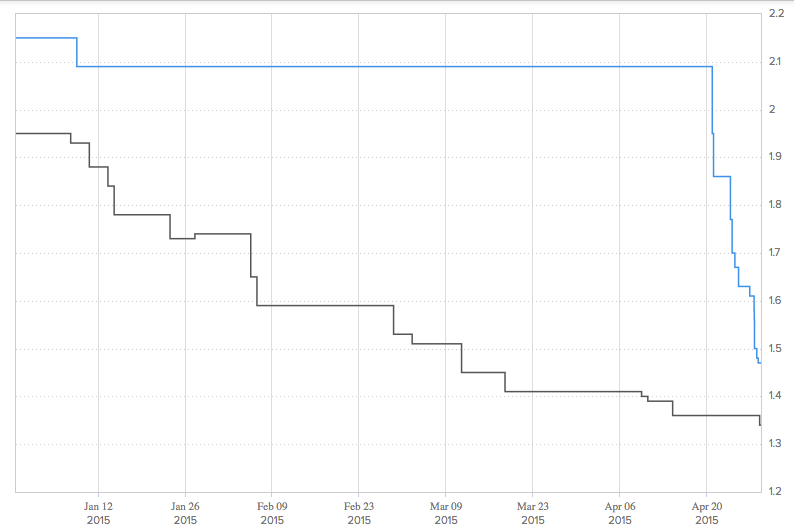Click the 1.7 y-axis value
Viewport: 794px width, 531px height.
coord(775,252)
